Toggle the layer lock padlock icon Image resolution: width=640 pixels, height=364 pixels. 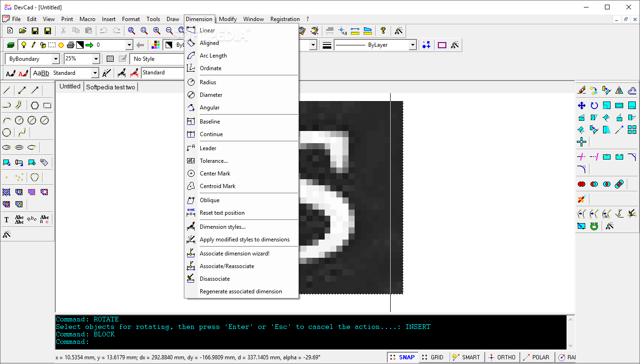pyautogui.click(x=43, y=45)
